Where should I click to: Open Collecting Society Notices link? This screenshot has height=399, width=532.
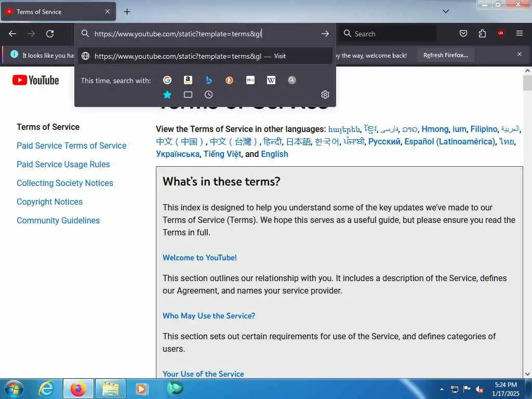(x=65, y=183)
